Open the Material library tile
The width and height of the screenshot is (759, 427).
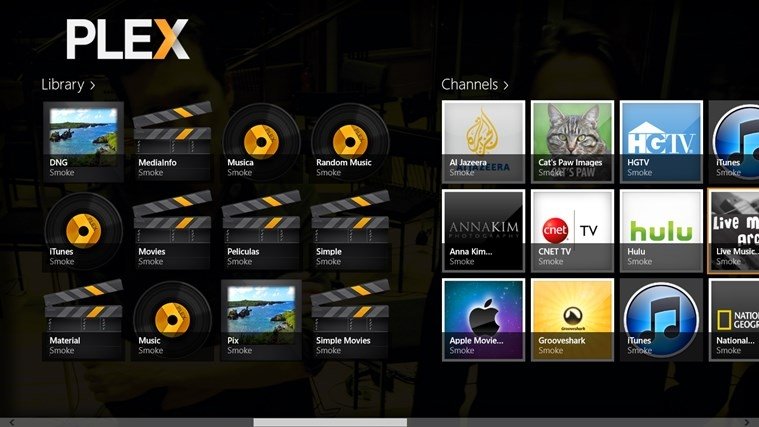point(83,320)
